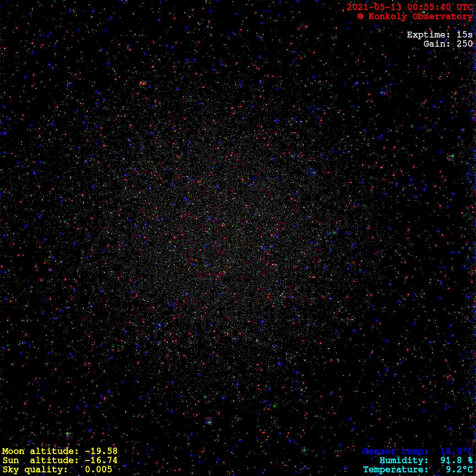Select the Sky quality label

(35, 470)
